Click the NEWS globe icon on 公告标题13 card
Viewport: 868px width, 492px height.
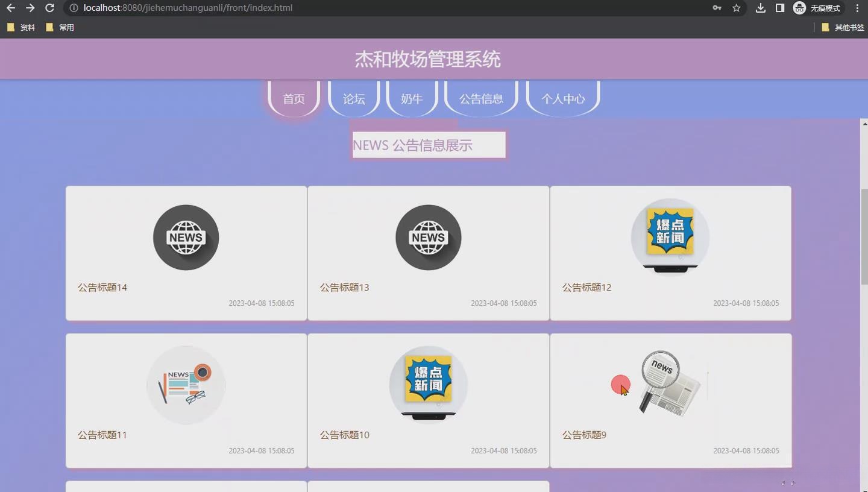[428, 237]
